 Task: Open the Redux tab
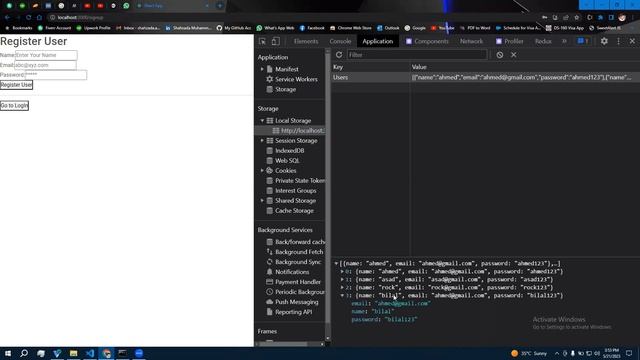point(543,41)
